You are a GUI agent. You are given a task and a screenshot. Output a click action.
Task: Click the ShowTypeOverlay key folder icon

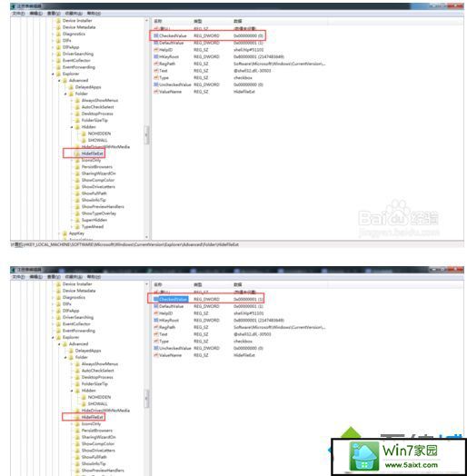click(77, 213)
